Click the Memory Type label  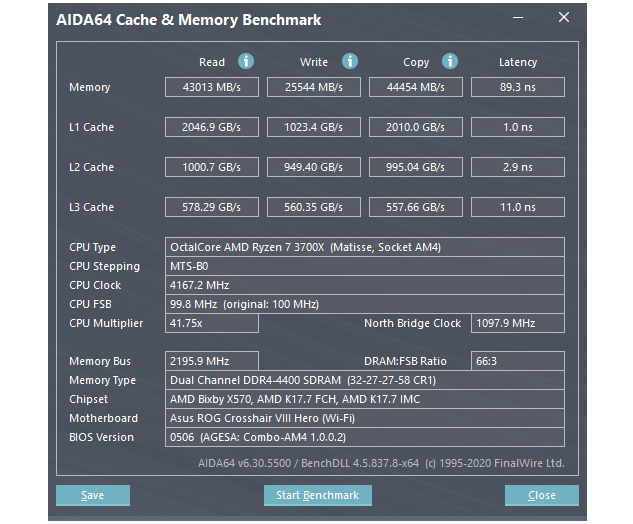(x=103, y=381)
